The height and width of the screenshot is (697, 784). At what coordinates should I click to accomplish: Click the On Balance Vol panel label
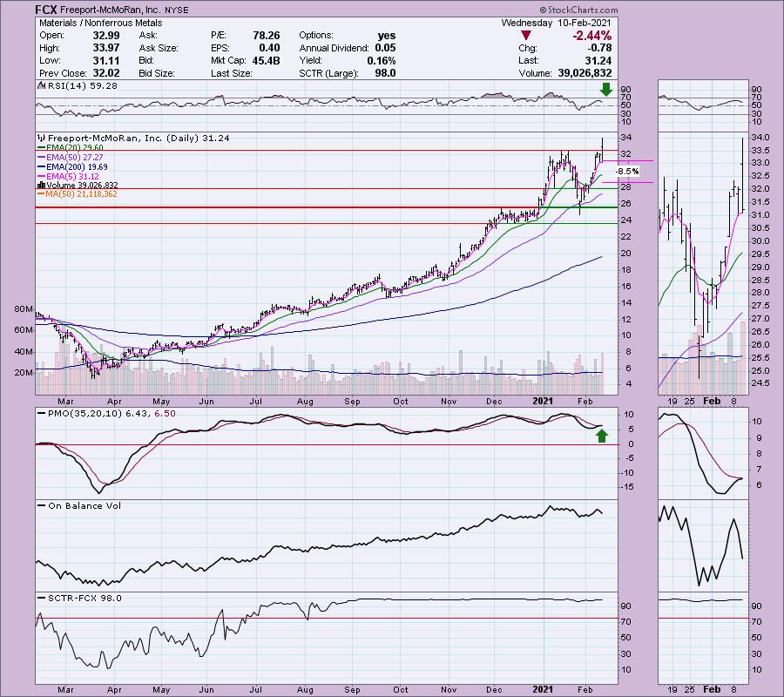(x=84, y=506)
